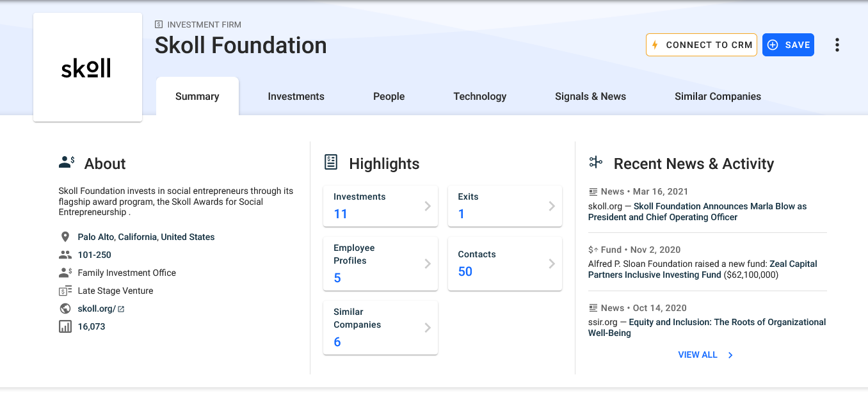Click the 16,073 rank value
This screenshot has height=400, width=868.
point(92,326)
